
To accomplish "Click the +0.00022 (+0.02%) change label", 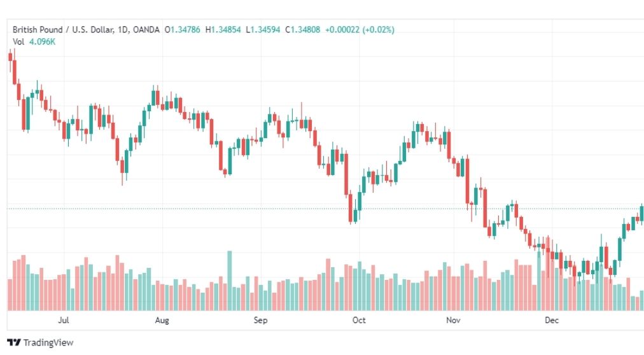I will [x=360, y=29].
